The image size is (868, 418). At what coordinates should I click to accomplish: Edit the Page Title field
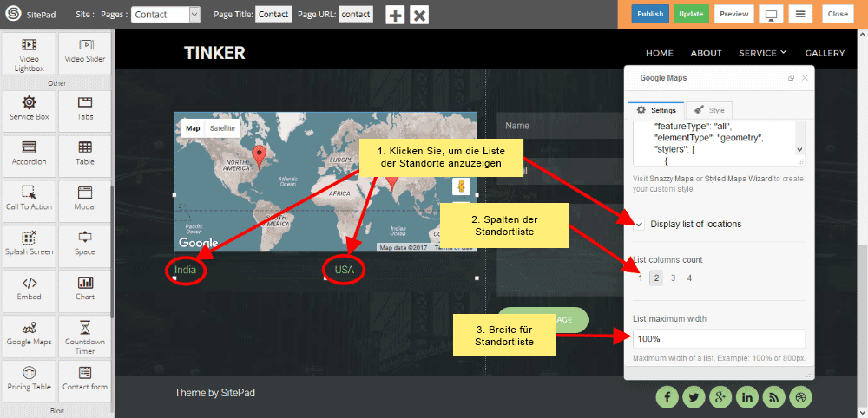[273, 15]
